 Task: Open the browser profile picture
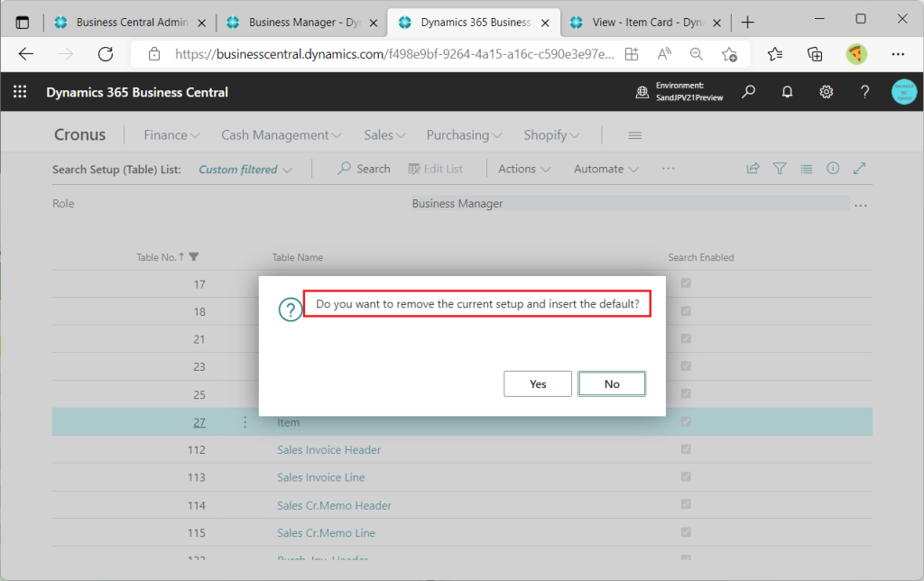[856, 54]
